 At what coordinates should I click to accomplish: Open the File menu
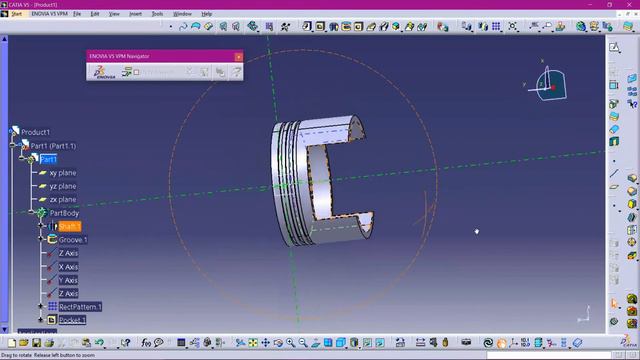(x=77, y=14)
